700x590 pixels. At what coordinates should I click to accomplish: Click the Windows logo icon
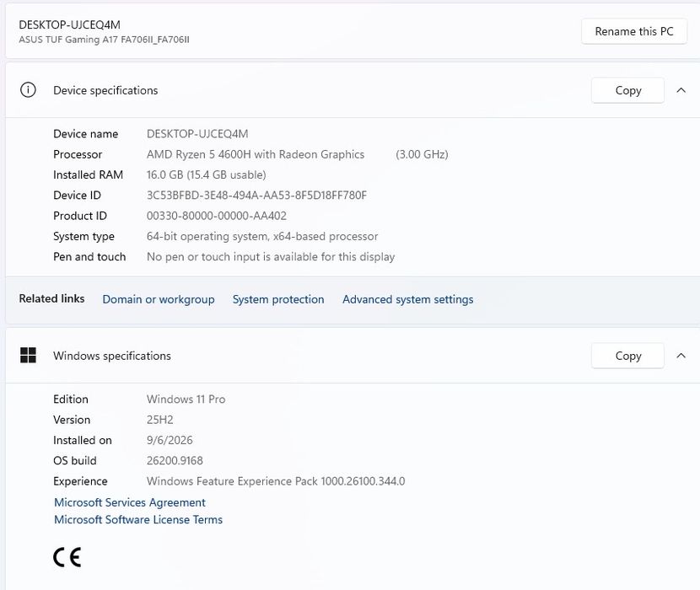pos(28,355)
